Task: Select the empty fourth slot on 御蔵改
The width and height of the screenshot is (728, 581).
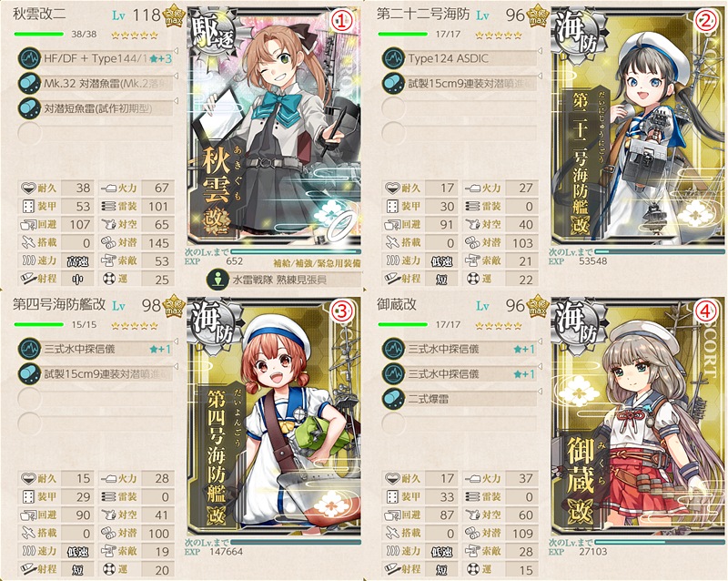Action: coord(460,423)
